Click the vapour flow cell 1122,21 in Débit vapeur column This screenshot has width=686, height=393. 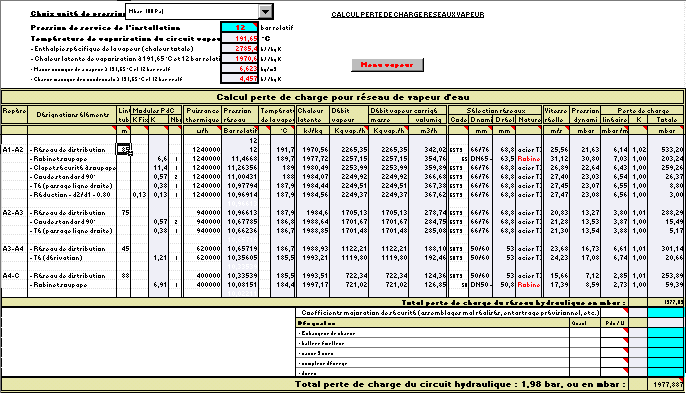click(349, 249)
